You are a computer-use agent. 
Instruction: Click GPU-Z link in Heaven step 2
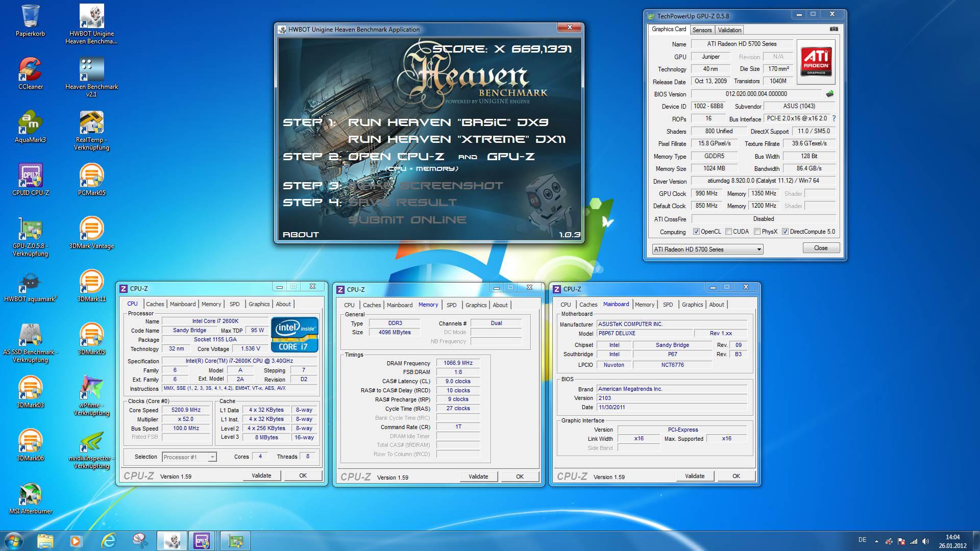point(510,157)
